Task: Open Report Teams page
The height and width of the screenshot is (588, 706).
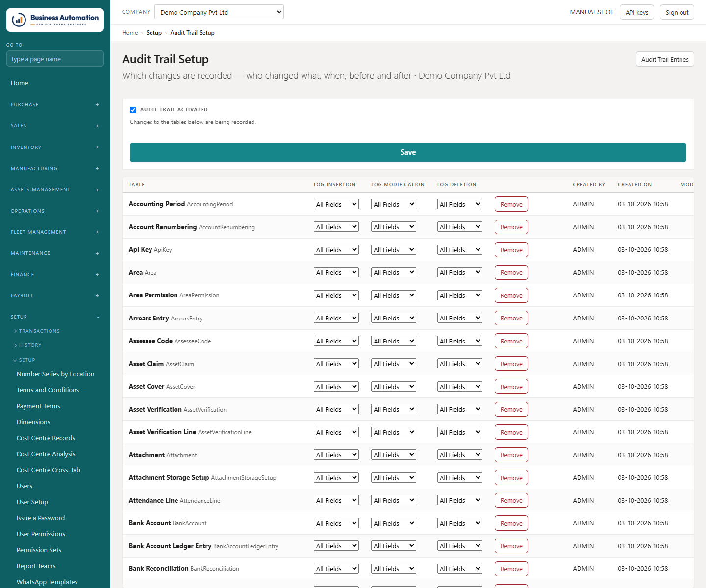Action: (x=36, y=566)
